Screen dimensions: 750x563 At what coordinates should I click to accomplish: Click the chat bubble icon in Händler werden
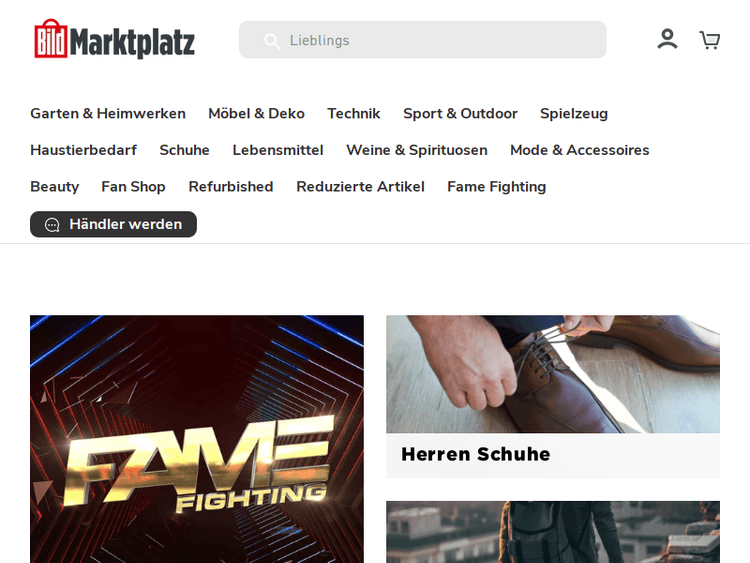click(x=52, y=224)
